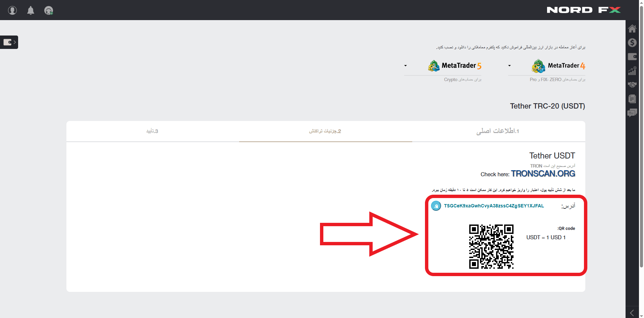This screenshot has width=644, height=318.
Task: Copy address with the round copy icon
Action: pyautogui.click(x=436, y=206)
